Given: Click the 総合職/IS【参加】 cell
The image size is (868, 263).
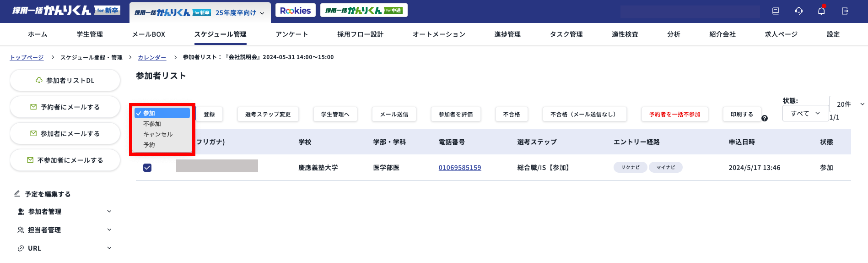Looking at the screenshot, I should [544, 168].
